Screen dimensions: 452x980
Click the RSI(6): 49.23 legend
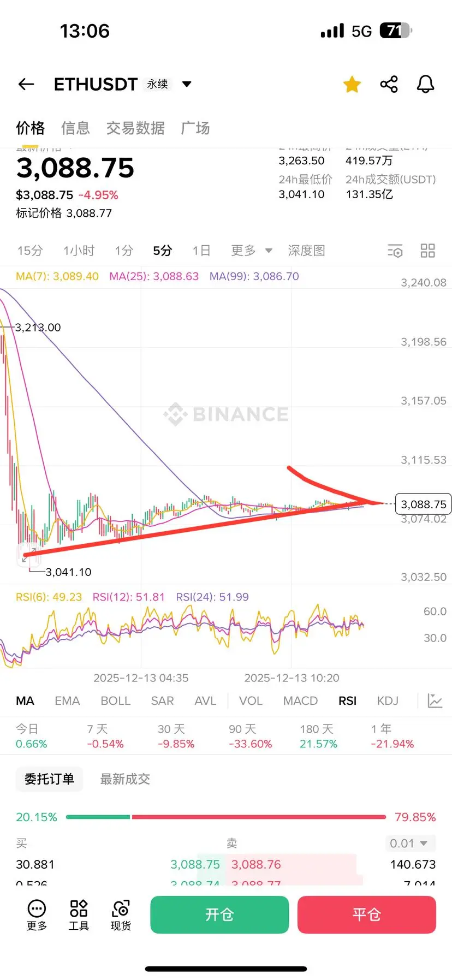[x=49, y=597]
